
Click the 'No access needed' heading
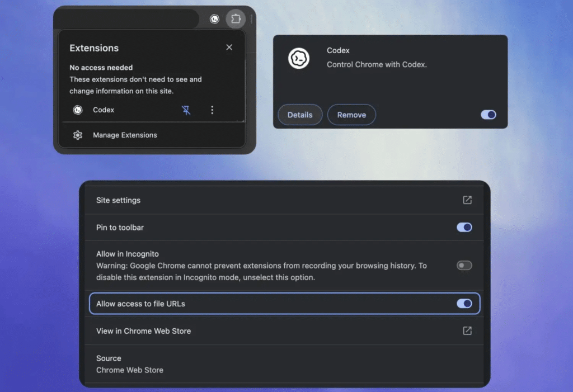[x=101, y=68]
